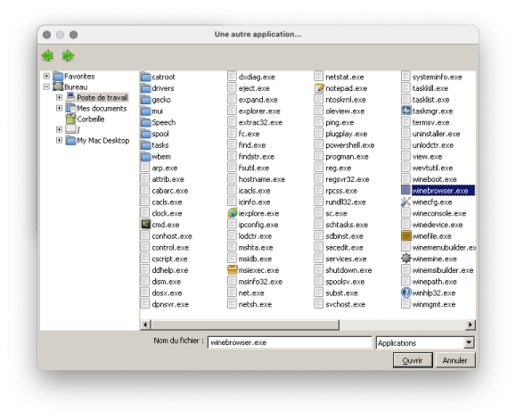Screen dimensions: 516x420
Task: Collapse the Bureau tree node
Action: 46,86
